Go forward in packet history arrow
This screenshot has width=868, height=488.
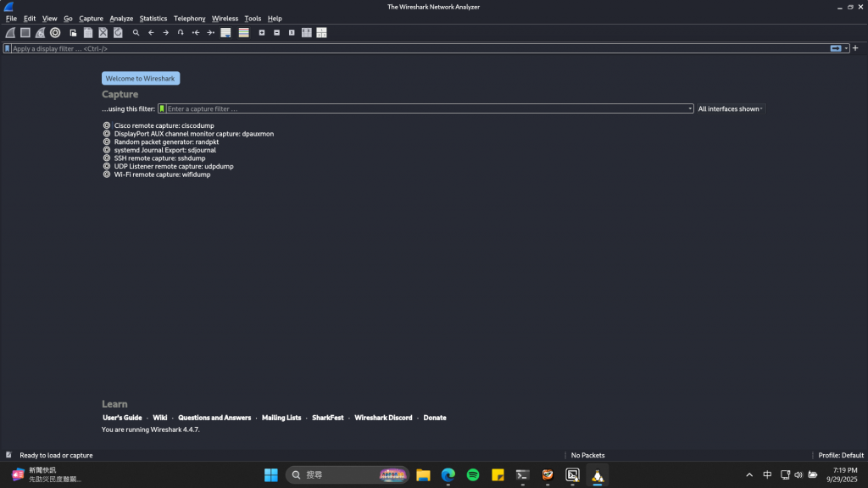click(165, 33)
